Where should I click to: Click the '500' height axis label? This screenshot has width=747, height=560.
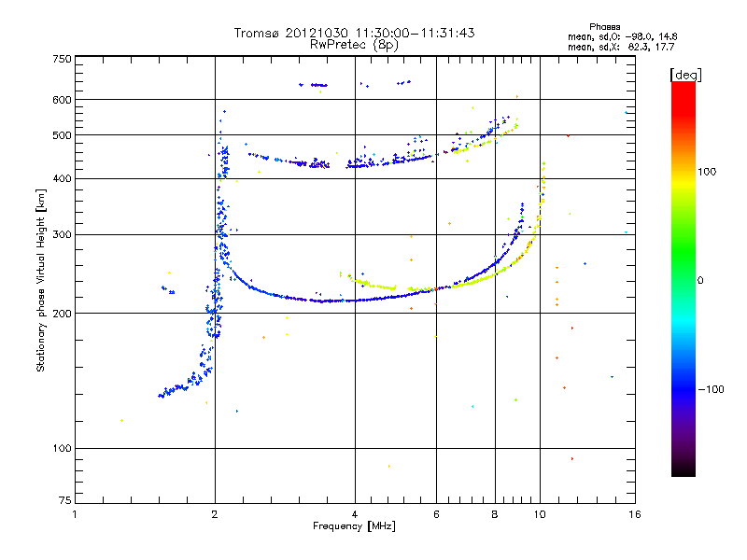(x=62, y=135)
